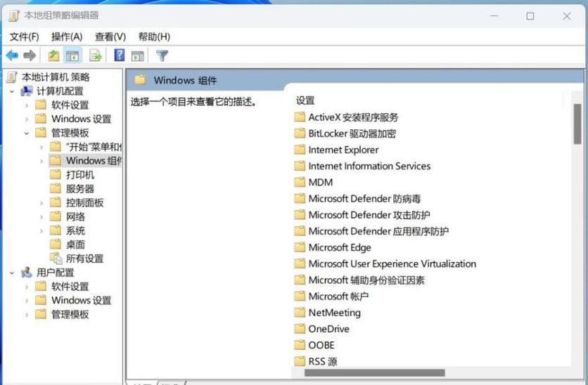The width and height of the screenshot is (588, 385).
Task: Expand the Windows 组件 tree node
Action: point(41,161)
